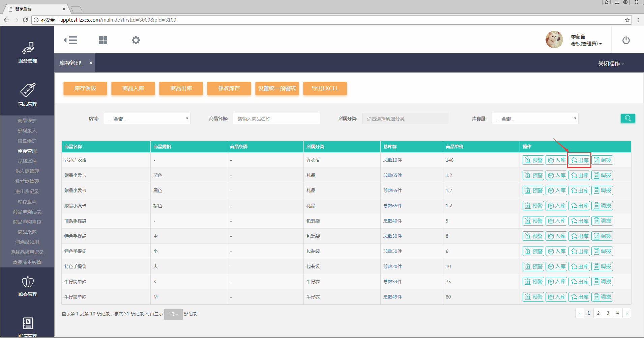This screenshot has width=644, height=338.
Task: Open the four-square grid dashboard icon
Action: tap(103, 40)
